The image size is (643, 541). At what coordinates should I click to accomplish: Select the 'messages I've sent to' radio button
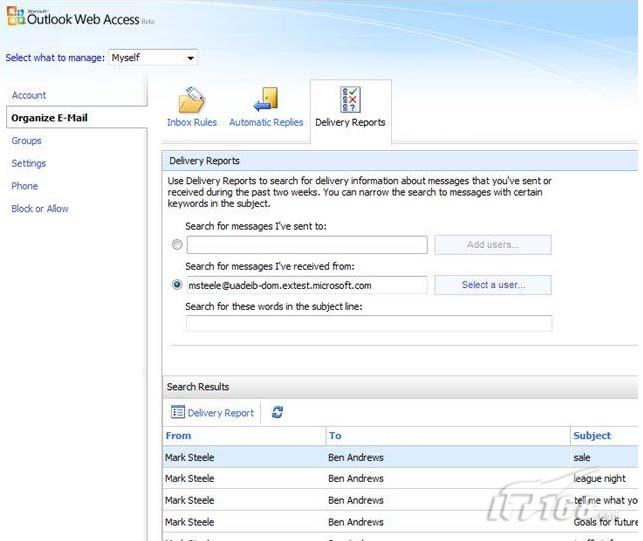(x=177, y=245)
